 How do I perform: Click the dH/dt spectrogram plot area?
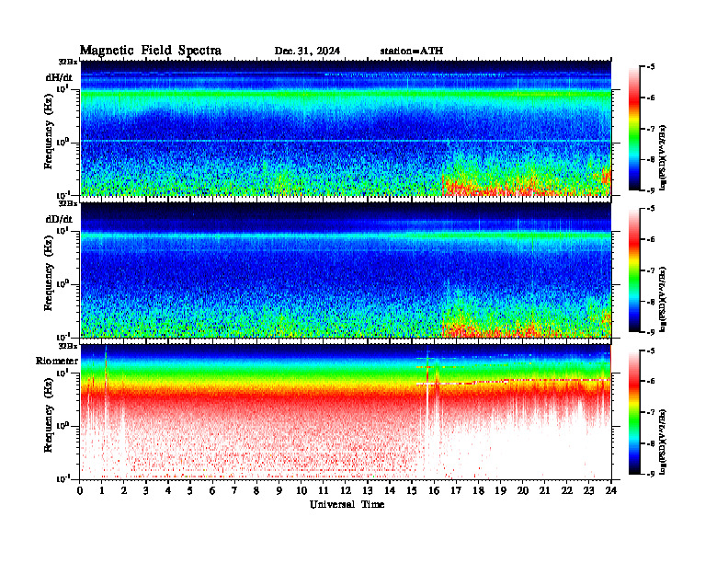pyautogui.click(x=346, y=128)
